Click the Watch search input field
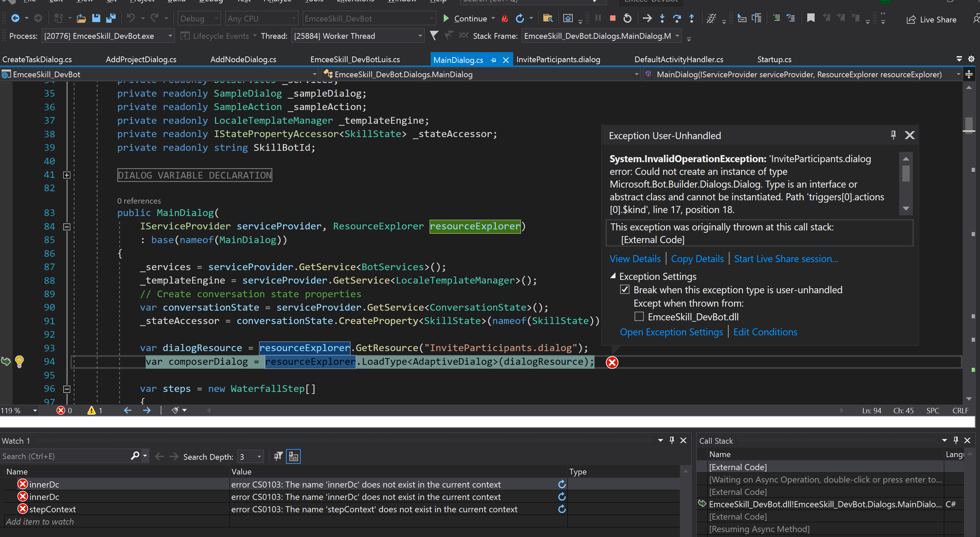The width and height of the screenshot is (980, 537). (65, 456)
